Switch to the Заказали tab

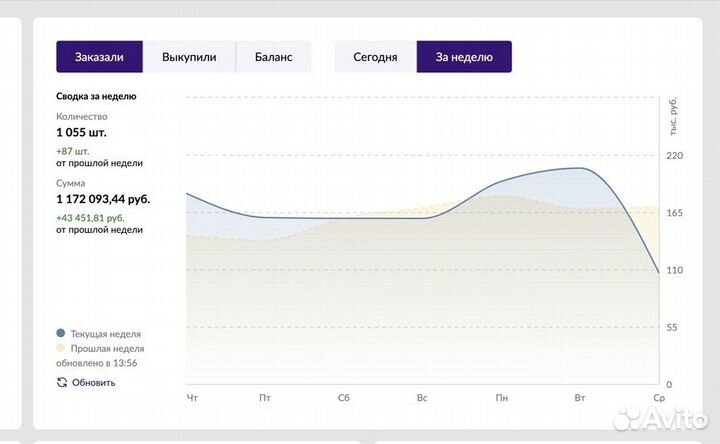99,57
